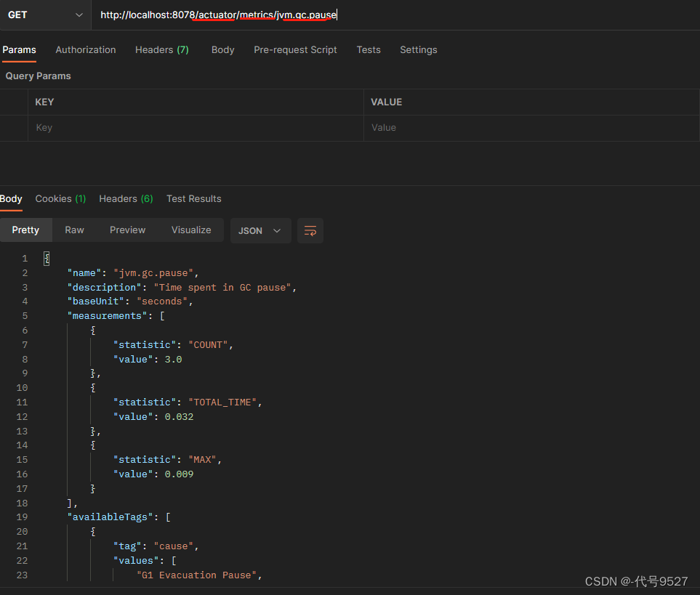
Task: Open the GET method dropdown
Action: [45, 15]
